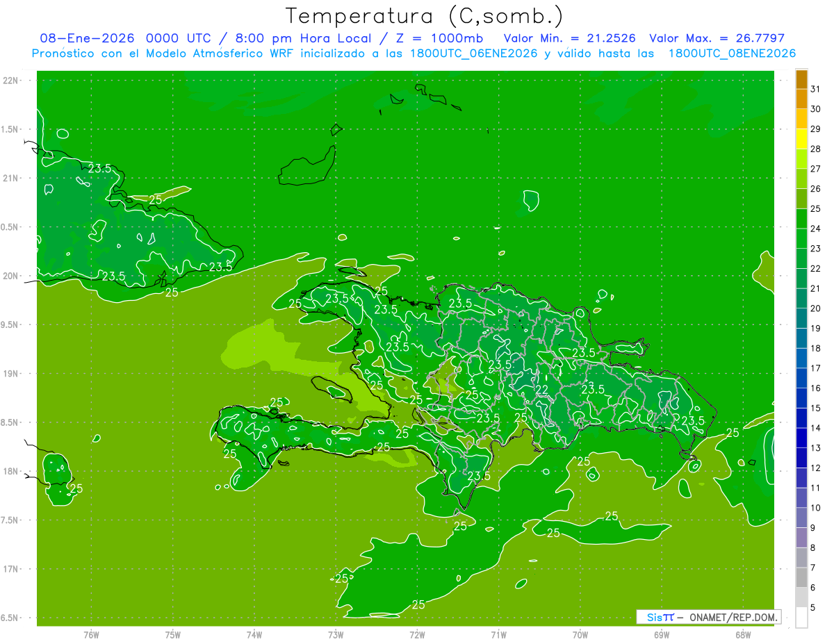This screenshot has height=644, width=834.
Task: Click the "9.5N" latitude axis label
Action: pyautogui.click(x=9, y=324)
